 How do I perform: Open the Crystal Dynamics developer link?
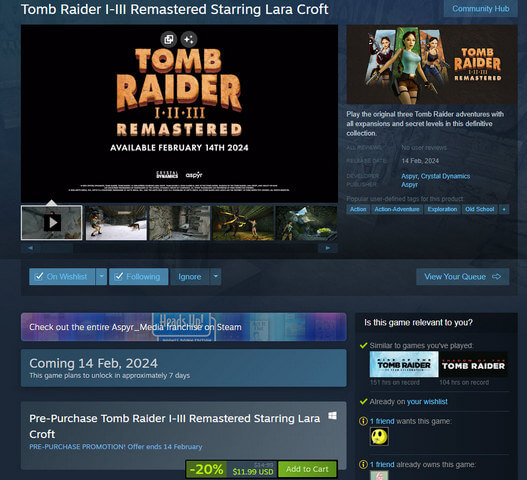445,176
